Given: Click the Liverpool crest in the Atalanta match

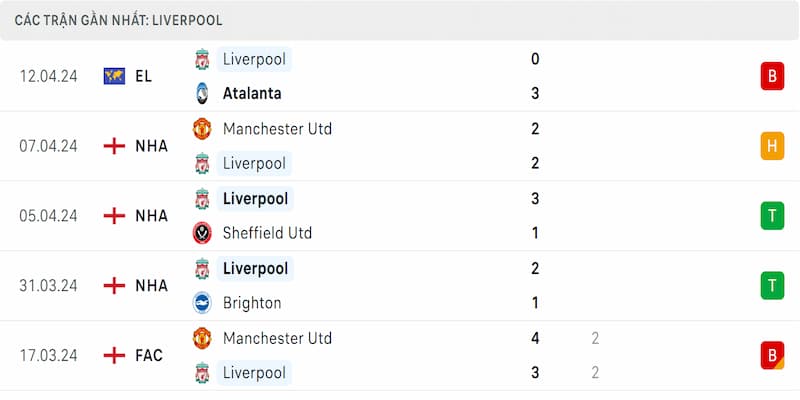Looking at the screenshot, I should pyautogui.click(x=202, y=59).
